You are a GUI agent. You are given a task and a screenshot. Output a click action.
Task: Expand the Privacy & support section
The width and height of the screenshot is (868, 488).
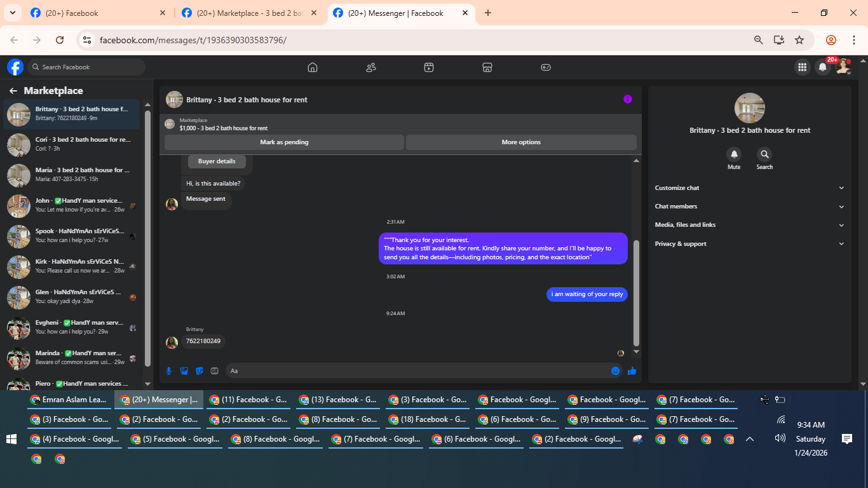[750, 244]
